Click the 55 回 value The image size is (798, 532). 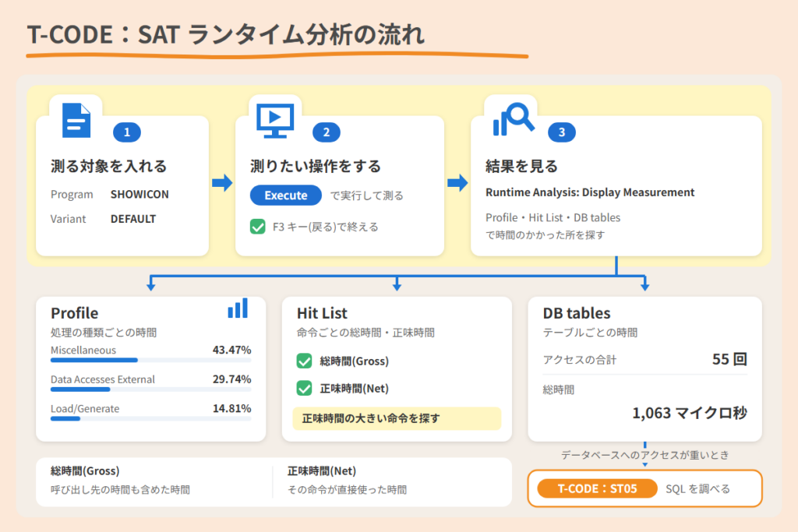[x=729, y=359]
